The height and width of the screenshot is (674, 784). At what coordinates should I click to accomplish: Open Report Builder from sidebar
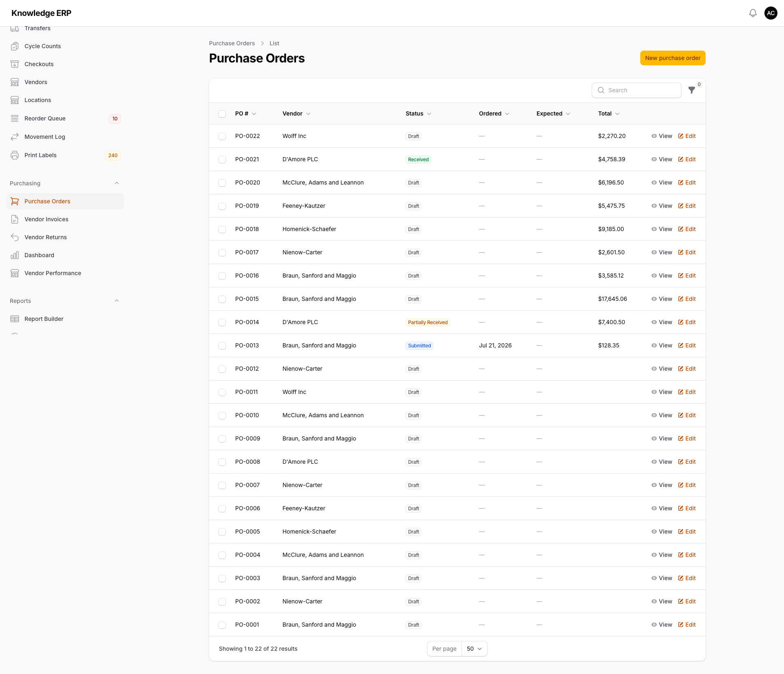pyautogui.click(x=65, y=319)
